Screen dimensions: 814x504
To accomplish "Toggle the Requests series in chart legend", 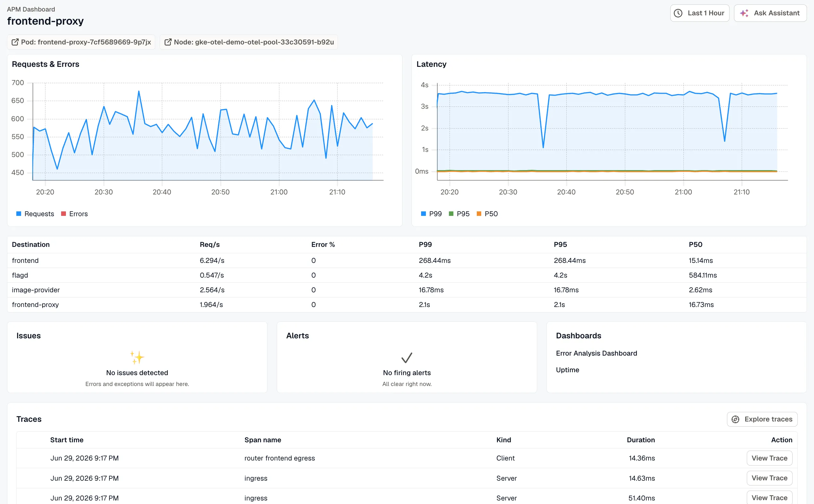I will point(35,214).
